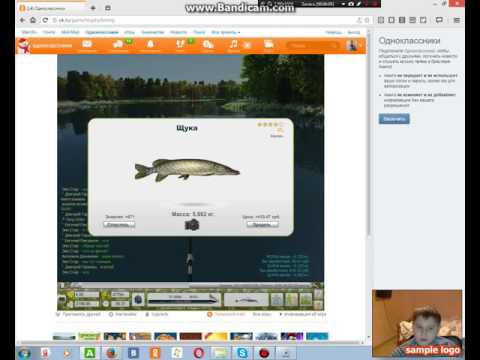
Task: Open the video icon in orange bar
Action: (269, 44)
